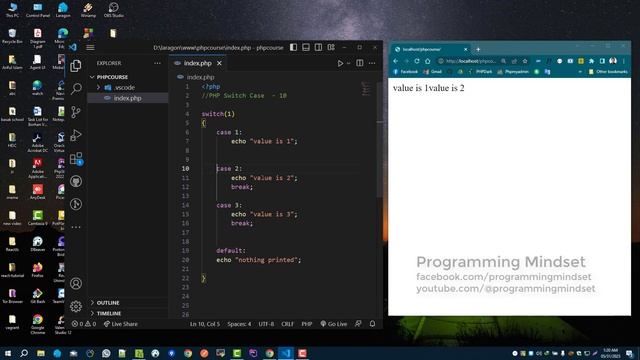Viewport: 640px width, 360px height.
Task: Open the Accounts icon in VS Code
Action: [76, 283]
